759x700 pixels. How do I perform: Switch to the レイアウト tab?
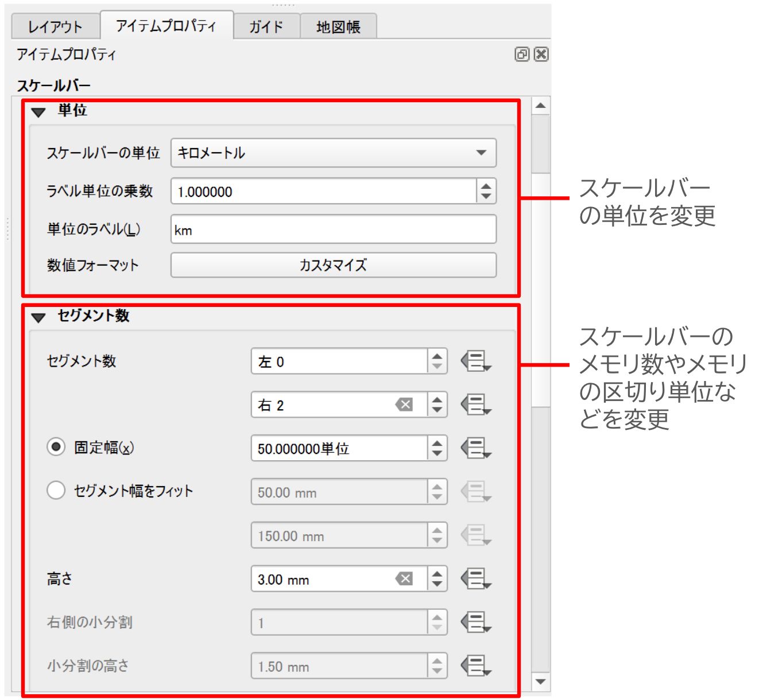pyautogui.click(x=55, y=27)
